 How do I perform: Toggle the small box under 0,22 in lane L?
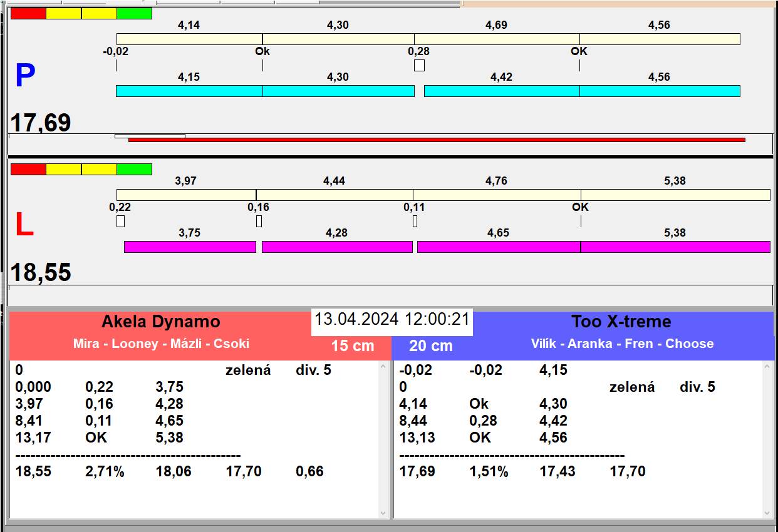coord(120,221)
